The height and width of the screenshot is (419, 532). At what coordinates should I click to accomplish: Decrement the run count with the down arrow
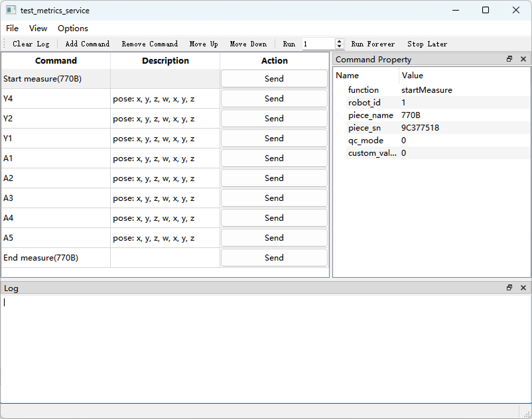coord(338,47)
